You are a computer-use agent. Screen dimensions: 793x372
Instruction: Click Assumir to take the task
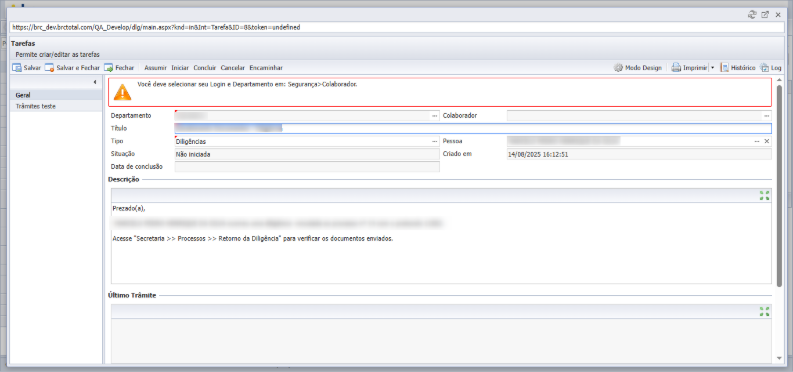pos(156,68)
